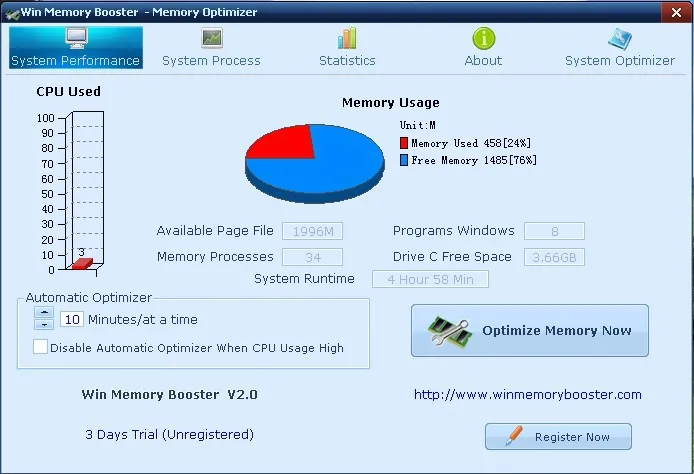694x474 pixels.
Task: Click the System Optimizer icon
Action: pyautogui.click(x=620, y=39)
